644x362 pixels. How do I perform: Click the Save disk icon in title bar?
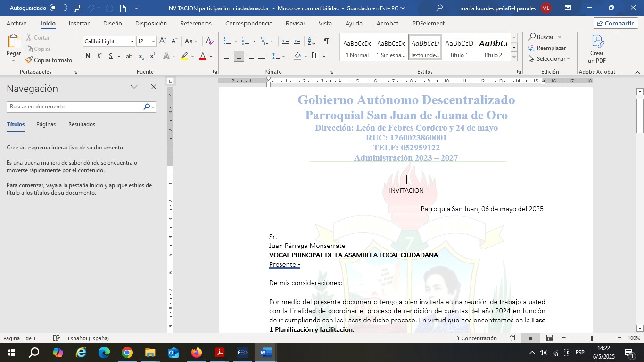[x=77, y=8]
